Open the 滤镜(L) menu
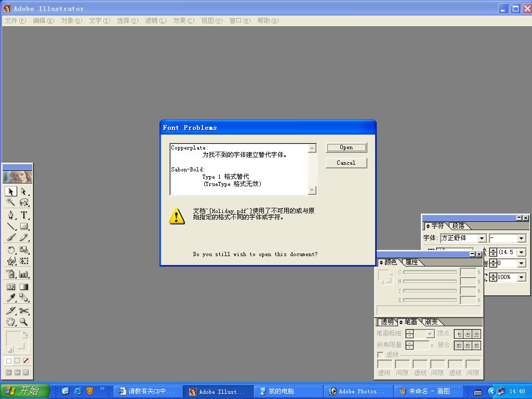532x399 pixels. pos(156,21)
